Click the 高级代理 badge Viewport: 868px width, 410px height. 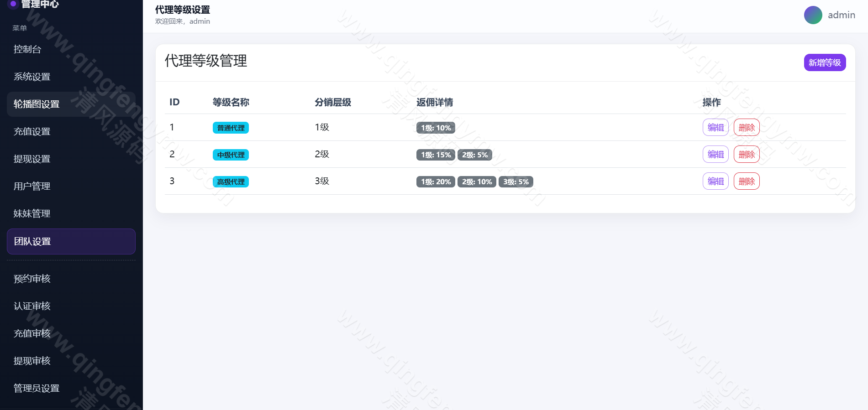(x=231, y=182)
